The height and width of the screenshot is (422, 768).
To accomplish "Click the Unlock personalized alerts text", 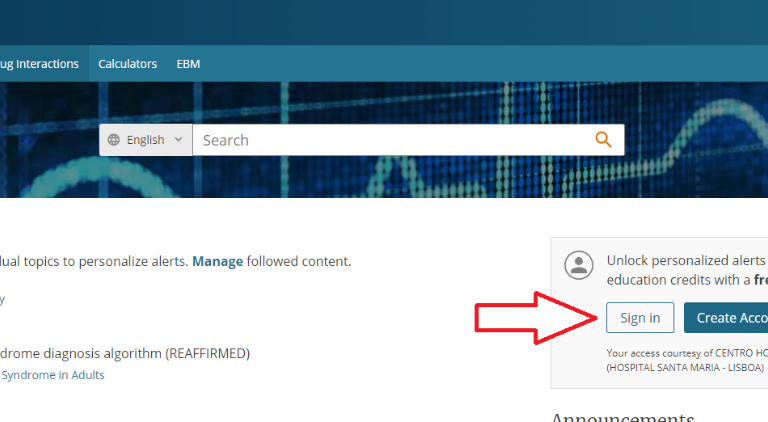I will pyautogui.click(x=686, y=260).
